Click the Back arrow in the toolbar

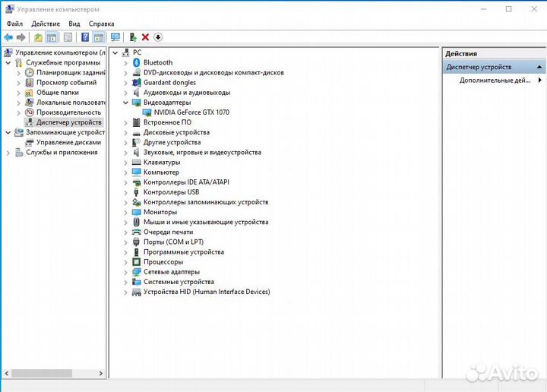click(8, 37)
